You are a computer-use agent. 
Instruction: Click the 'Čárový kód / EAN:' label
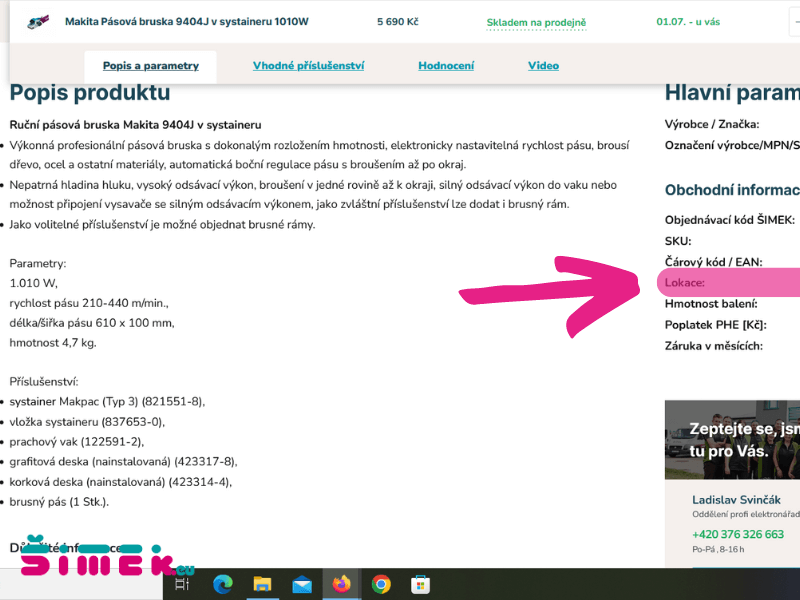(713, 262)
